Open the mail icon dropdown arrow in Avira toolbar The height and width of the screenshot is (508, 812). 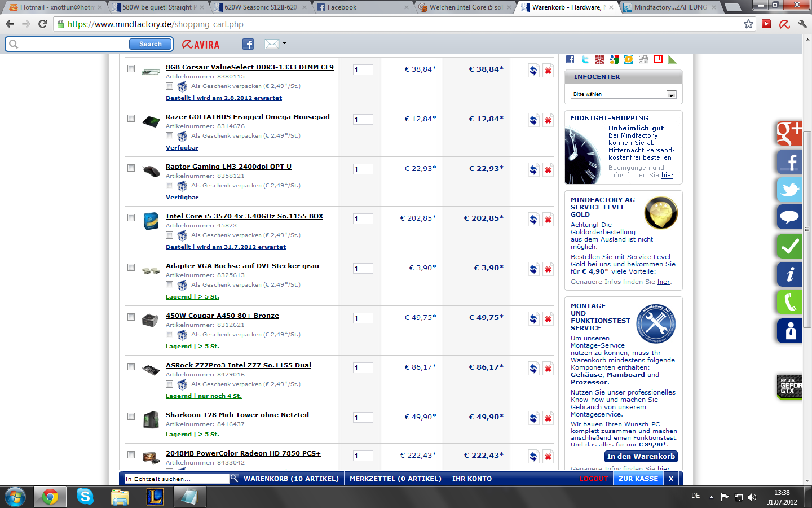point(284,43)
